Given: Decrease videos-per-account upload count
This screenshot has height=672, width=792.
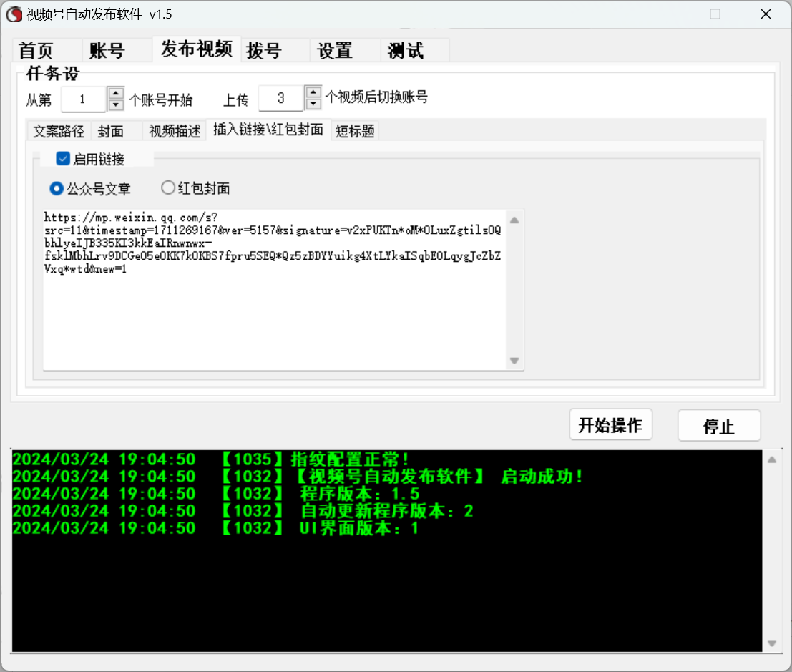Looking at the screenshot, I should tap(313, 104).
